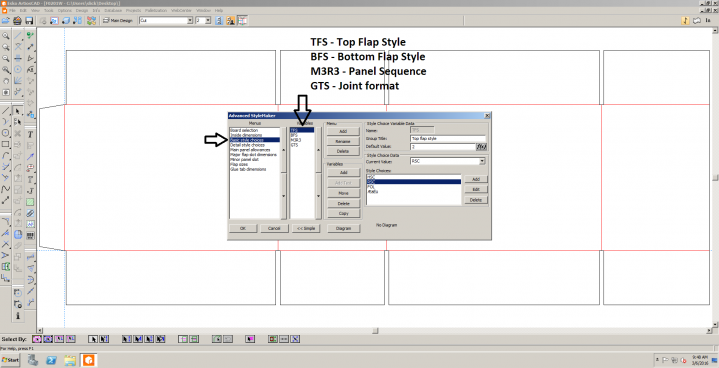Select the arrow pointer tool
Viewport: 719px width, 368px height.
17,111
